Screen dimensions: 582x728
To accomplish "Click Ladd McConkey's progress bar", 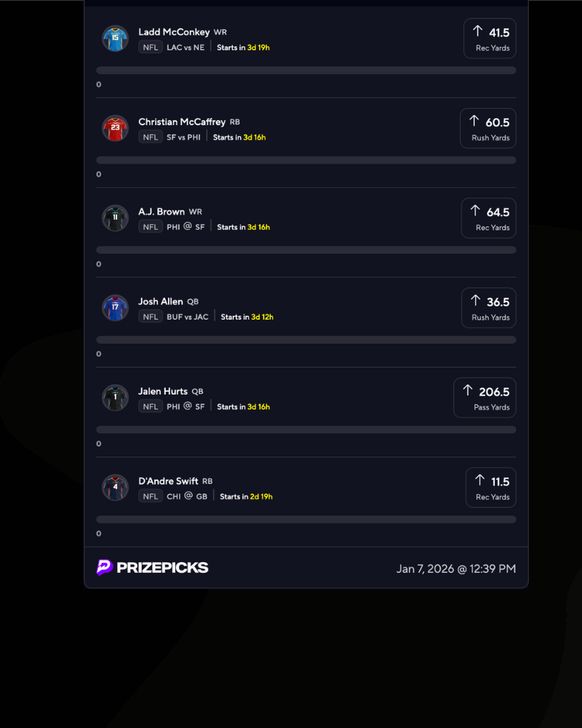I will point(306,71).
